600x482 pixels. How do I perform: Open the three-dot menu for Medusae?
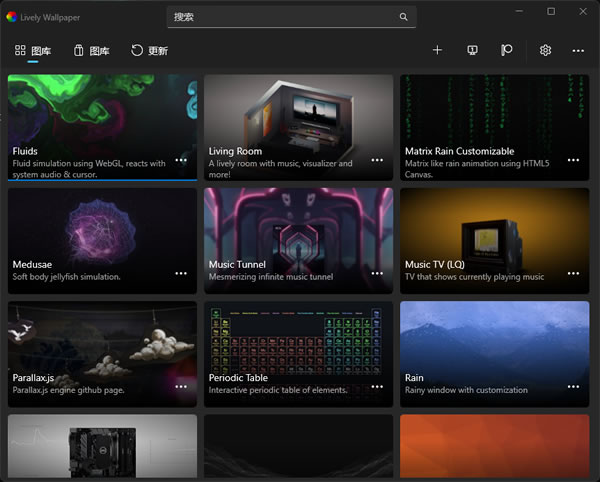[x=181, y=273]
